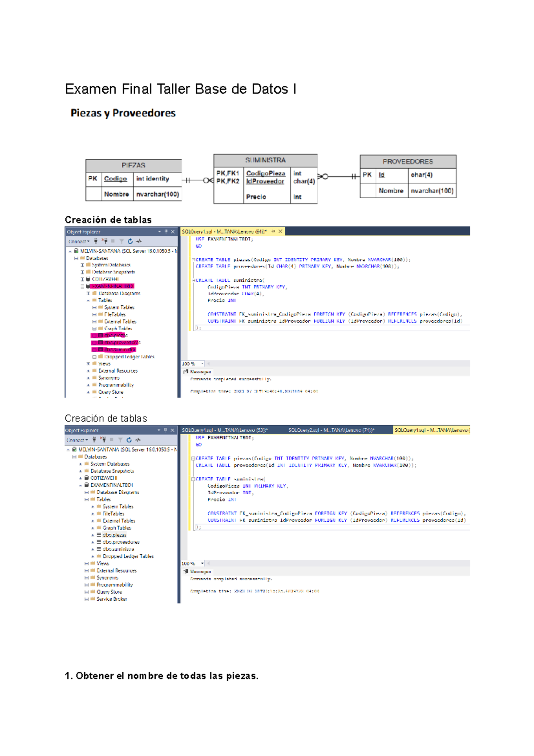Expand the Service Broker node
This screenshot has width=534, height=756.
[87, 599]
